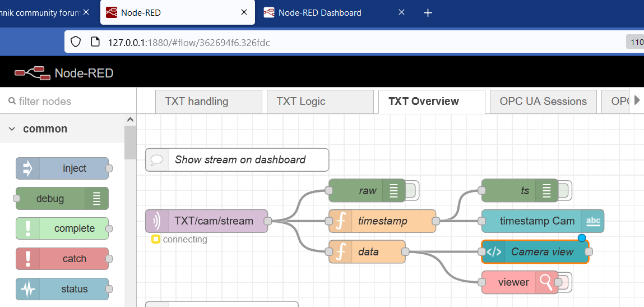
Task: Click the function icon on data node
Action: (x=340, y=251)
